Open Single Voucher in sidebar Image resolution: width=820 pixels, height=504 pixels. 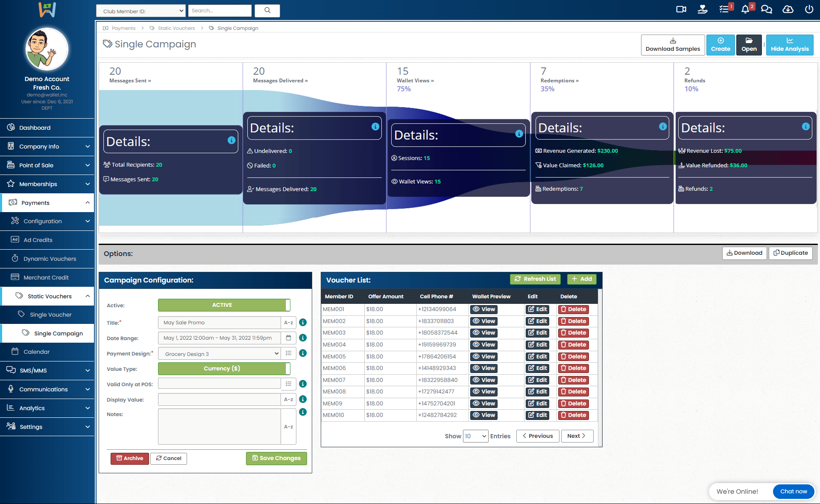click(50, 315)
